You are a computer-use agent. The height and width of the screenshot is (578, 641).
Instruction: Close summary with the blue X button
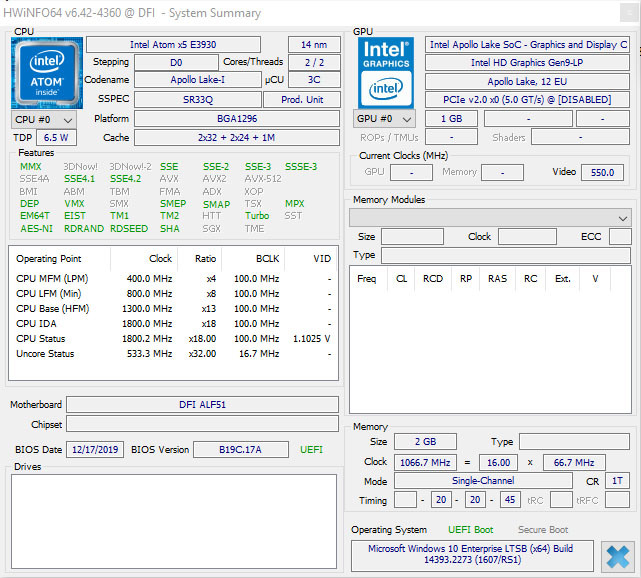click(617, 556)
